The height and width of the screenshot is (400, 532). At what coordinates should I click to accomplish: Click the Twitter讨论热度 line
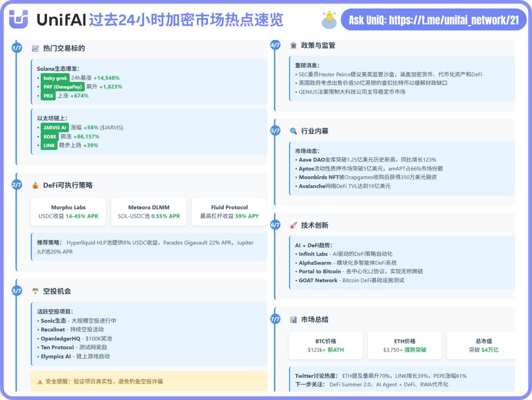tap(381, 376)
